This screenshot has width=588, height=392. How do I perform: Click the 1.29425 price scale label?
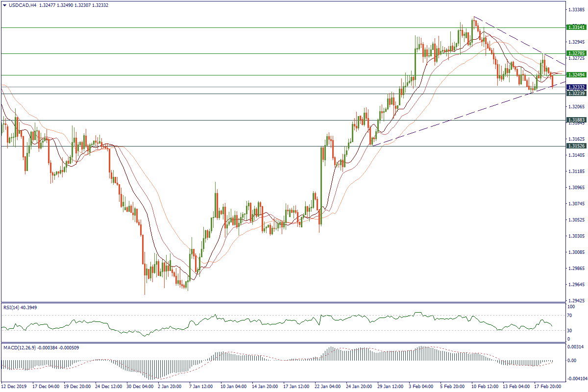pos(576,300)
